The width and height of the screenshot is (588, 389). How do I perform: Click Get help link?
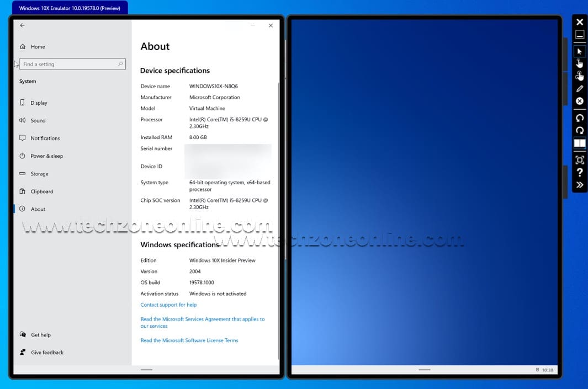tap(40, 335)
